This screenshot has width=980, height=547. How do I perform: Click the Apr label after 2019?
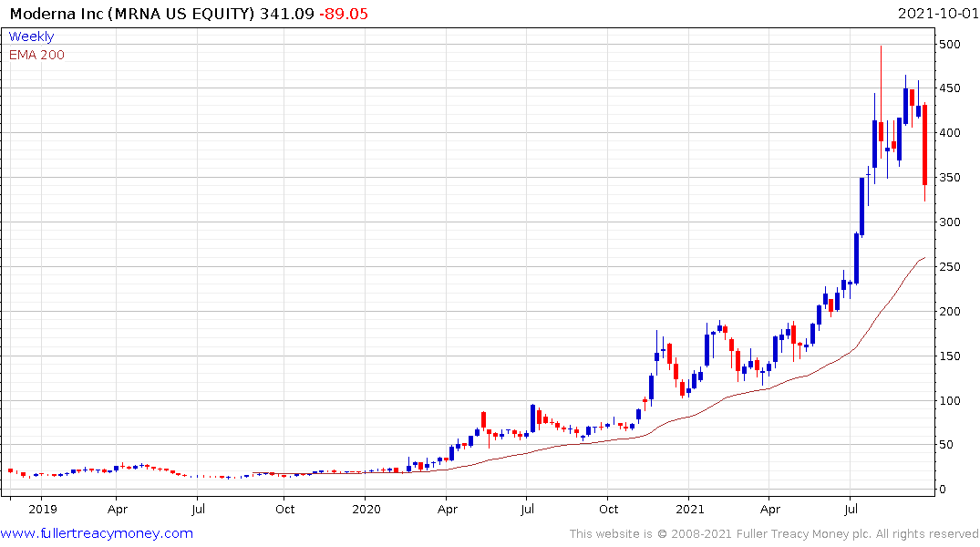pyautogui.click(x=118, y=509)
